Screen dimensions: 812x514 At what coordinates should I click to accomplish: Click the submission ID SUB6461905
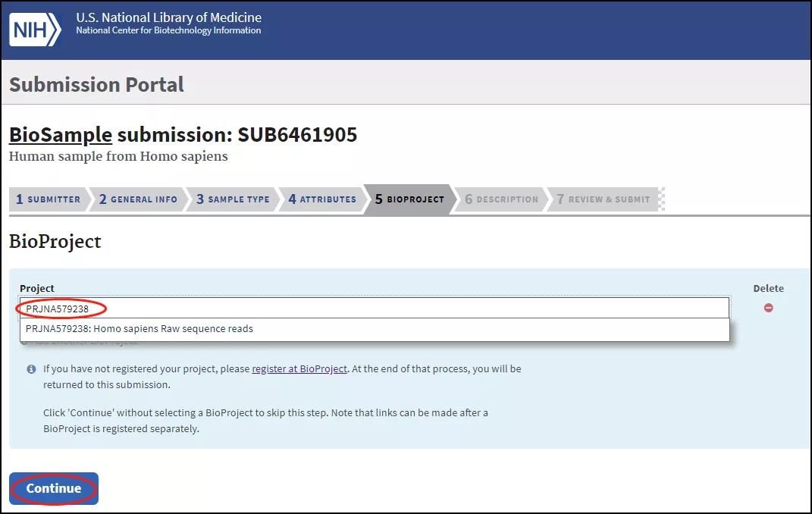coord(297,135)
